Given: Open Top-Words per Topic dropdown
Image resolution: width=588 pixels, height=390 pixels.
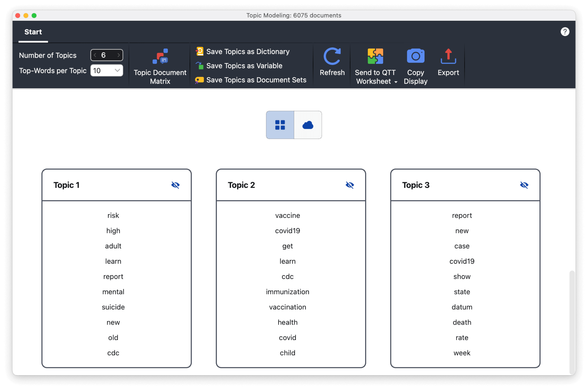Looking at the screenshot, I should coord(117,70).
